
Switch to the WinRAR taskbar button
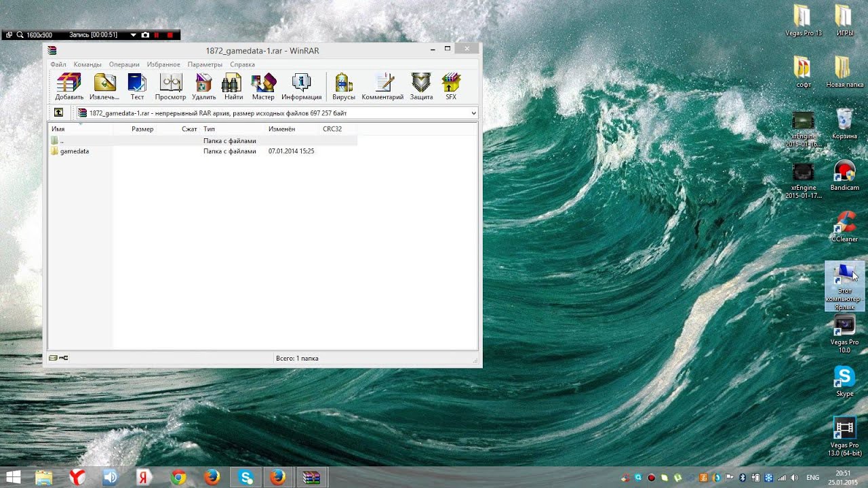point(311,477)
